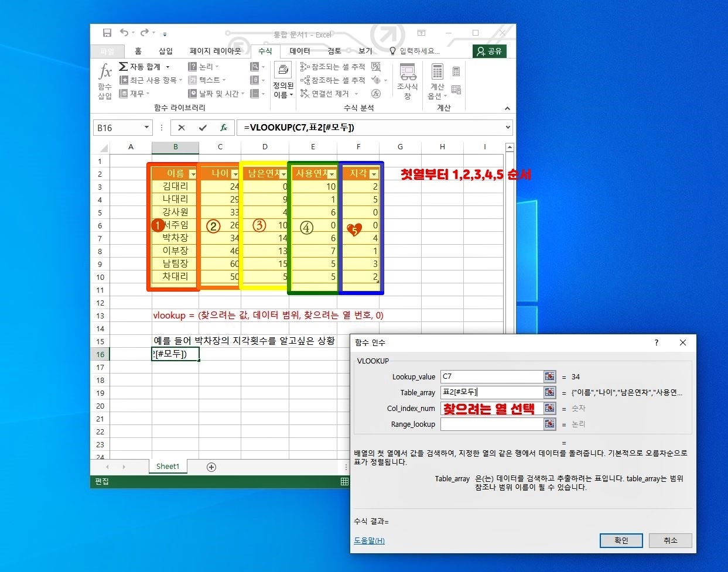
Task: Confirm formula entry with checkmark icon
Action: point(203,128)
